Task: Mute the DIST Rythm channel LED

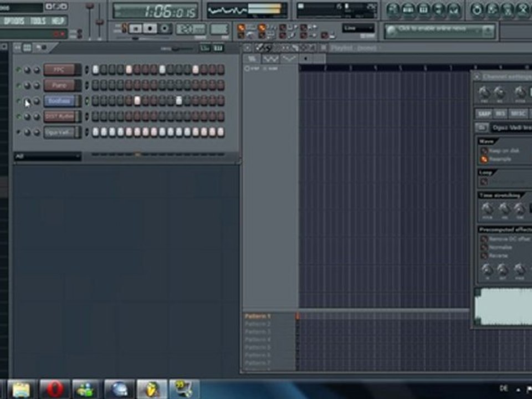Action: coord(18,117)
